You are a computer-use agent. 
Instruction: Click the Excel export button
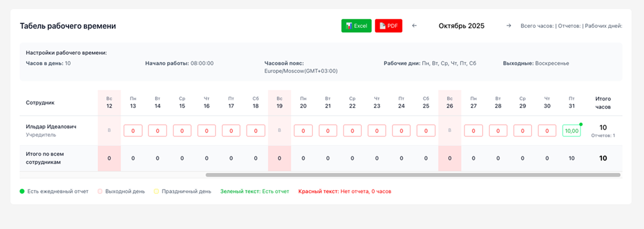click(x=356, y=26)
